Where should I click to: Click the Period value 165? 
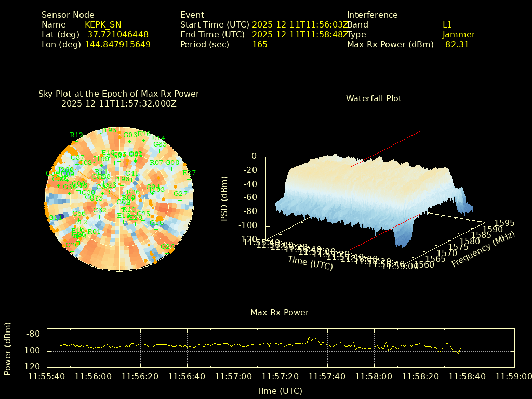click(259, 44)
